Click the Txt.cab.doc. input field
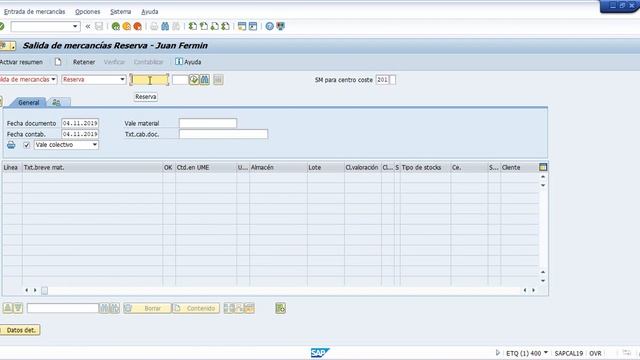 [x=223, y=134]
